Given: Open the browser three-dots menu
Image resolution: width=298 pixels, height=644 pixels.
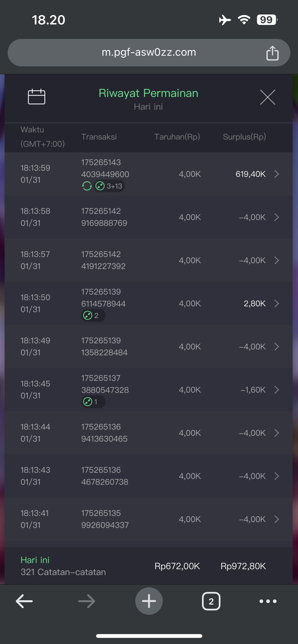Looking at the screenshot, I should click(268, 601).
